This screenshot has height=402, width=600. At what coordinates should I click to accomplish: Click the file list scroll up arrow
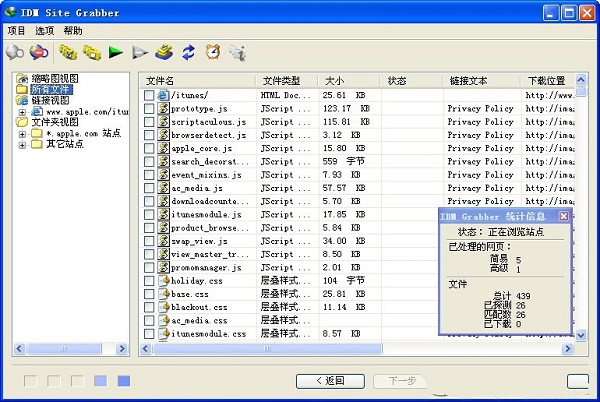click(x=581, y=80)
